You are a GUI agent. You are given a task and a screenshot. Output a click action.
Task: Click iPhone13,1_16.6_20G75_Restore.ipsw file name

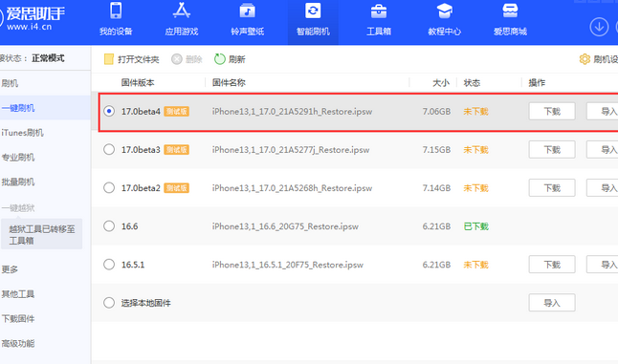coord(285,226)
